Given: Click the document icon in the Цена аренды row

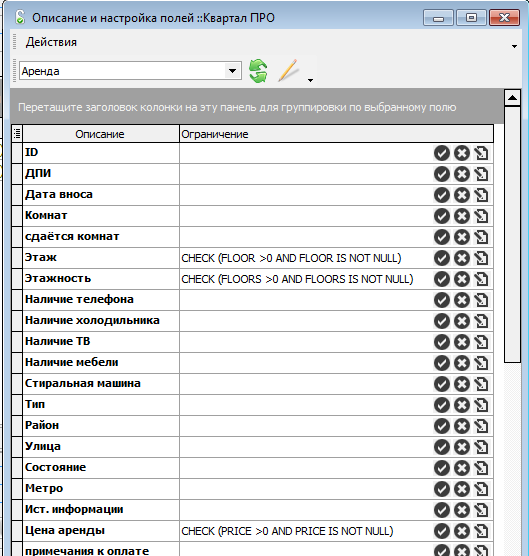Looking at the screenshot, I should (481, 531).
